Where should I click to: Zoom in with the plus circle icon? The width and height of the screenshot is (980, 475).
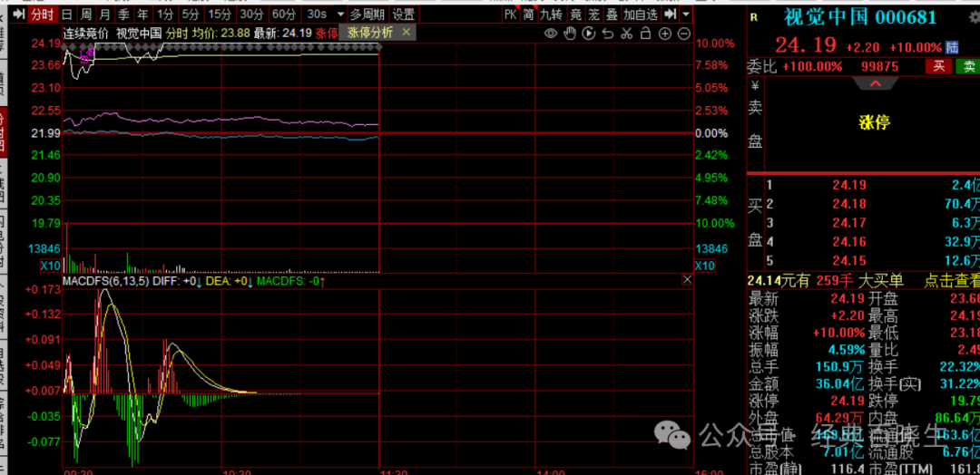point(664,34)
